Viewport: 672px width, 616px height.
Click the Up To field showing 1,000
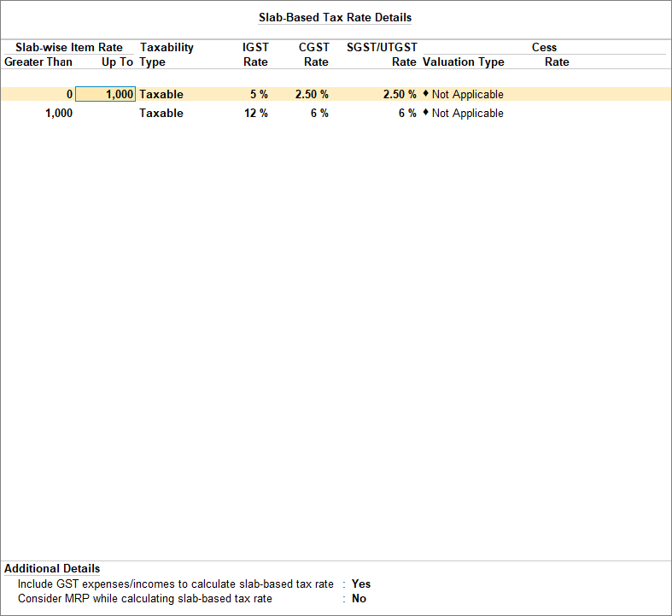[x=105, y=94]
